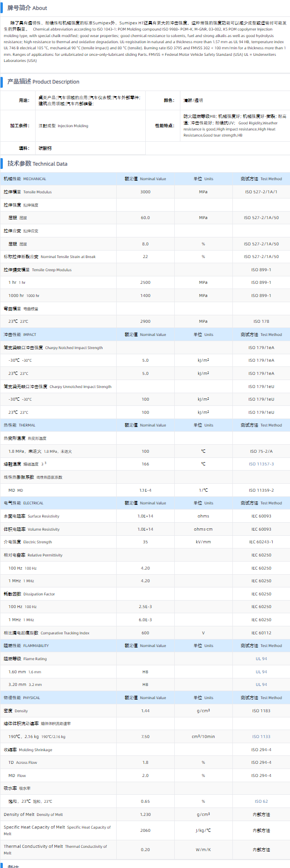
Task: Open the ISO 62 water absorption link
Action: pyautogui.click(x=261, y=801)
